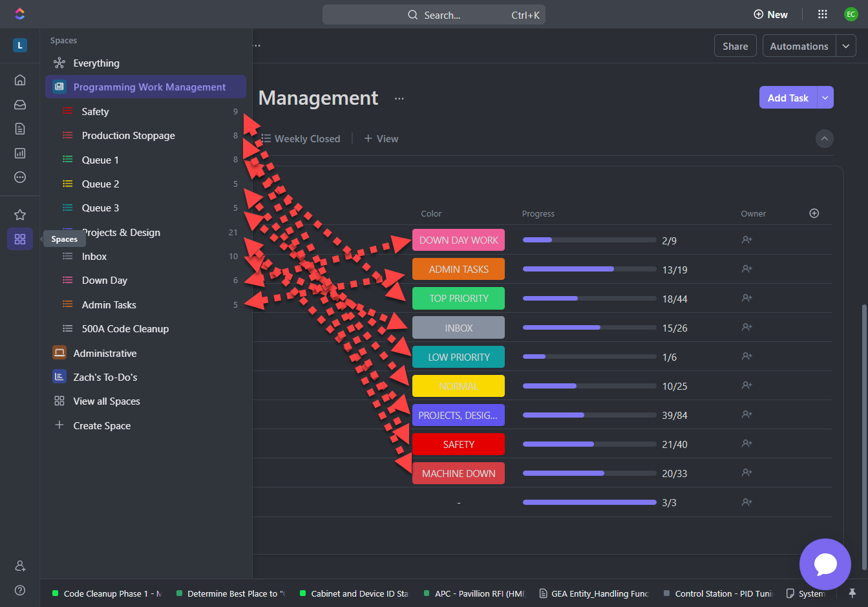Screen dimensions: 868x607
Task: Open Favorites star icon
Action: (20, 215)
